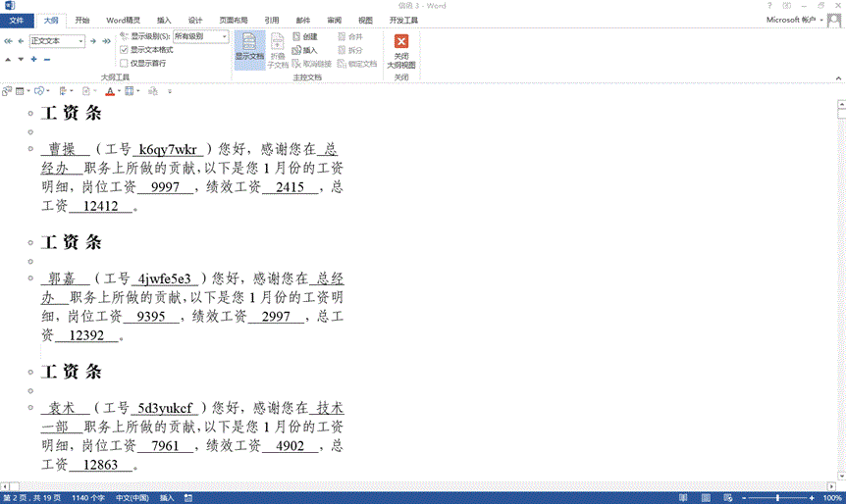
Task: Switch to the 开始 (Home) tab
Action: 82,20
